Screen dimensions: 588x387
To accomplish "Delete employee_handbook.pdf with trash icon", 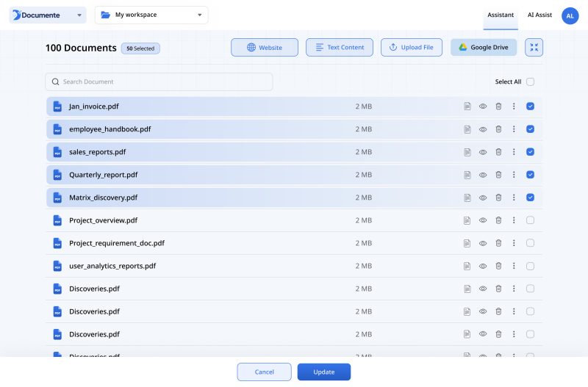I will pos(498,129).
